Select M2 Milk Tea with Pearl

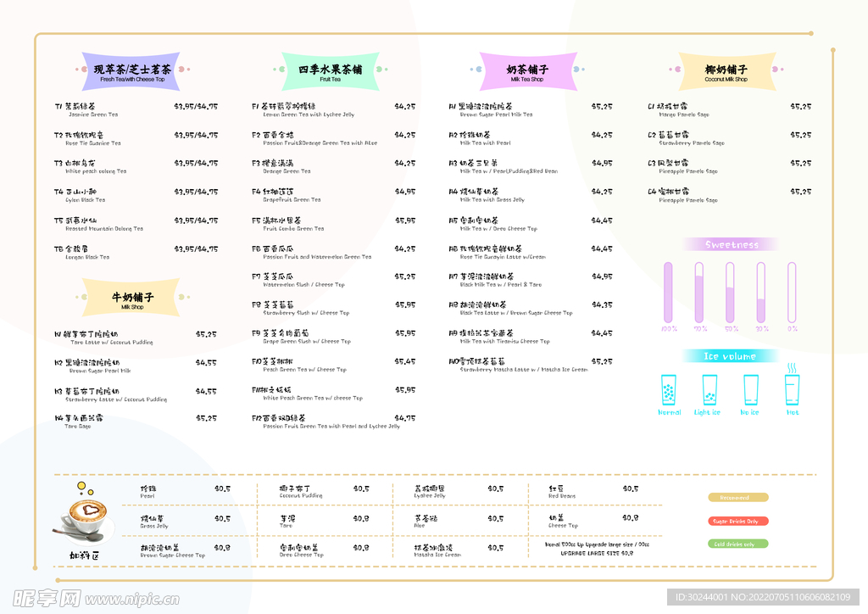531,138
